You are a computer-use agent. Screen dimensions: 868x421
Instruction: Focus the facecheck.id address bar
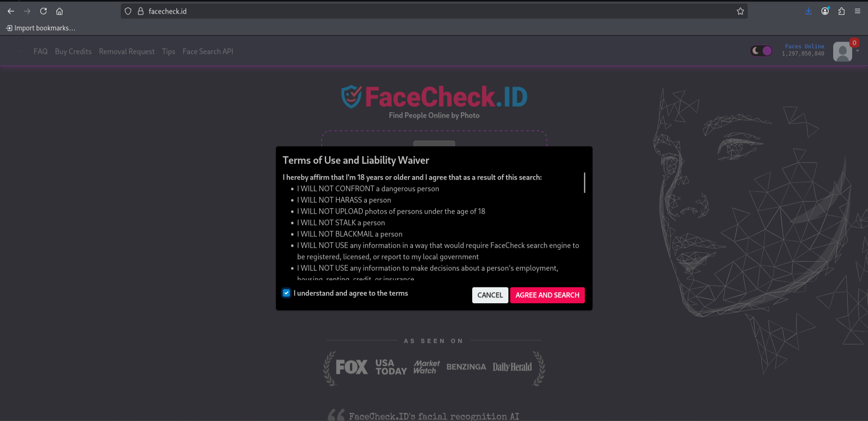pyautogui.click(x=434, y=11)
